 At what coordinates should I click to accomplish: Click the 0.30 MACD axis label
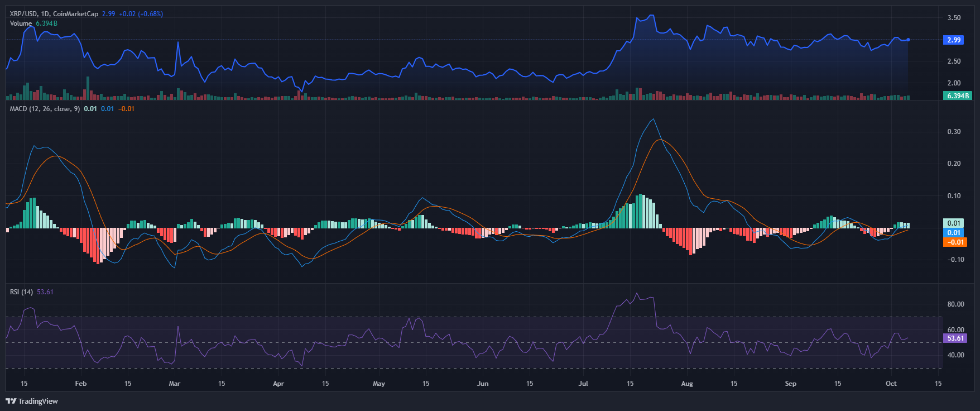[954, 132]
